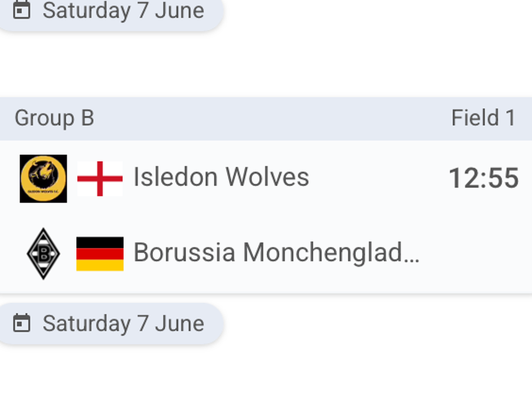Image resolution: width=532 pixels, height=399 pixels.
Task: Select the Saturday 7 June chip below the match
Action: (x=111, y=323)
